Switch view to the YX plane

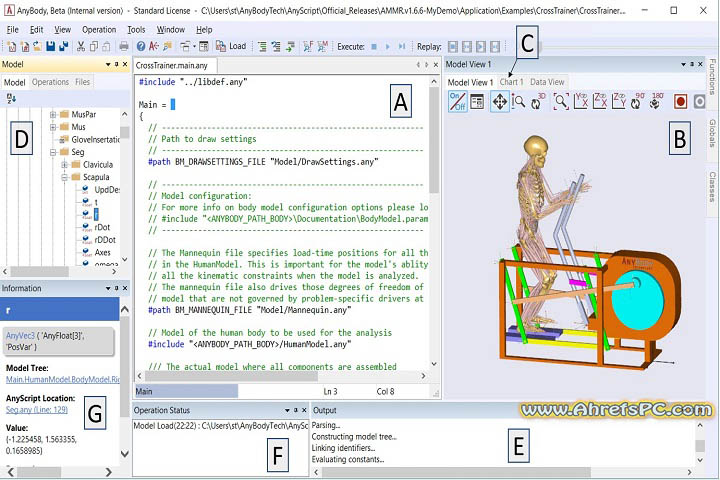(x=581, y=102)
